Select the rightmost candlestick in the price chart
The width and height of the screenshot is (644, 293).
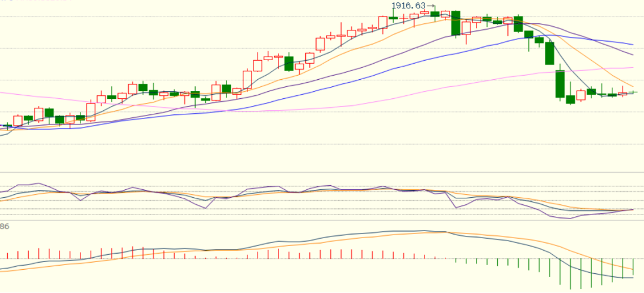(x=633, y=92)
